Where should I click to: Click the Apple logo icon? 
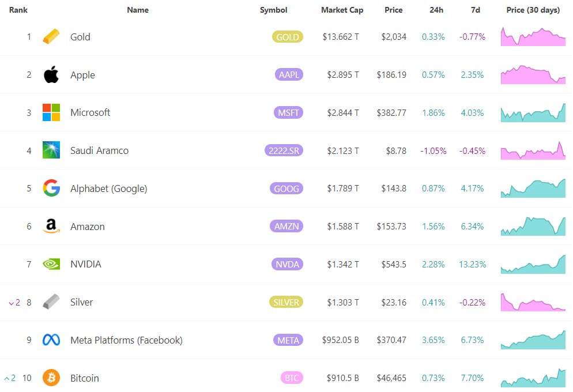51,74
